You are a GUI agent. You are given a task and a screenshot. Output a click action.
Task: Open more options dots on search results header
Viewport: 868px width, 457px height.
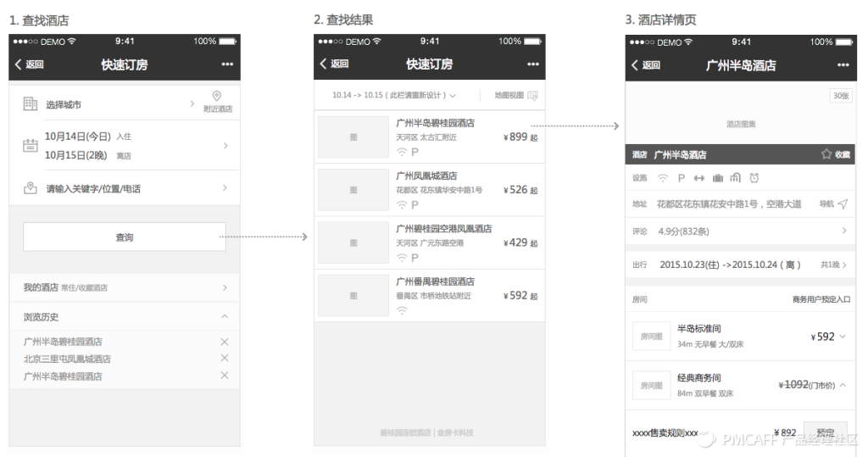(532, 64)
